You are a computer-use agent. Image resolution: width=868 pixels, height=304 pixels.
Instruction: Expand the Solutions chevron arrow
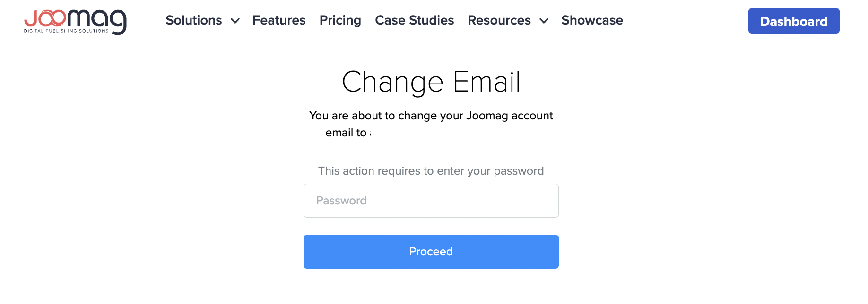[235, 21]
